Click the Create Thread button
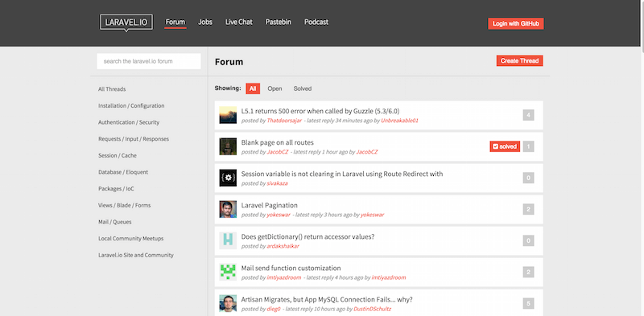The width and height of the screenshot is (644, 316). click(x=519, y=61)
